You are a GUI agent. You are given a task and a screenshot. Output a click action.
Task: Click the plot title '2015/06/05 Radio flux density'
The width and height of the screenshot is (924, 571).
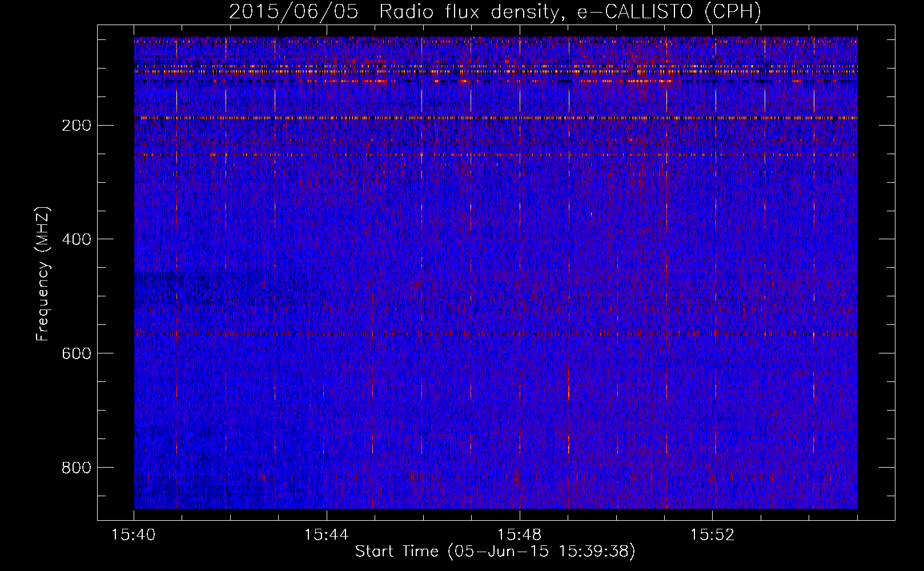point(495,11)
